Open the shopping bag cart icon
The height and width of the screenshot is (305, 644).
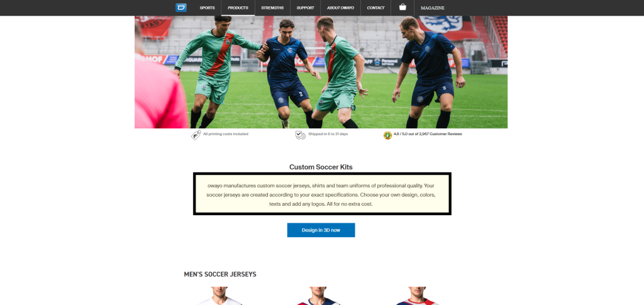click(x=402, y=8)
